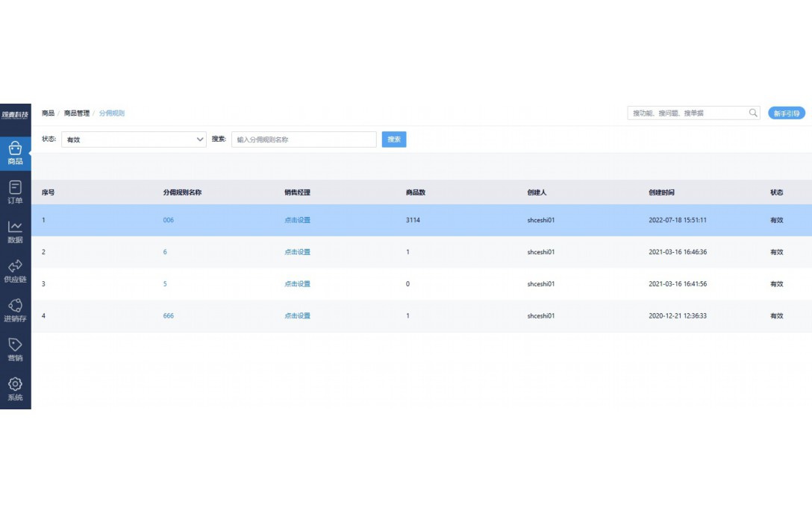The image size is (812, 513).
Task: Open commission rule named 006
Action: coord(169,221)
